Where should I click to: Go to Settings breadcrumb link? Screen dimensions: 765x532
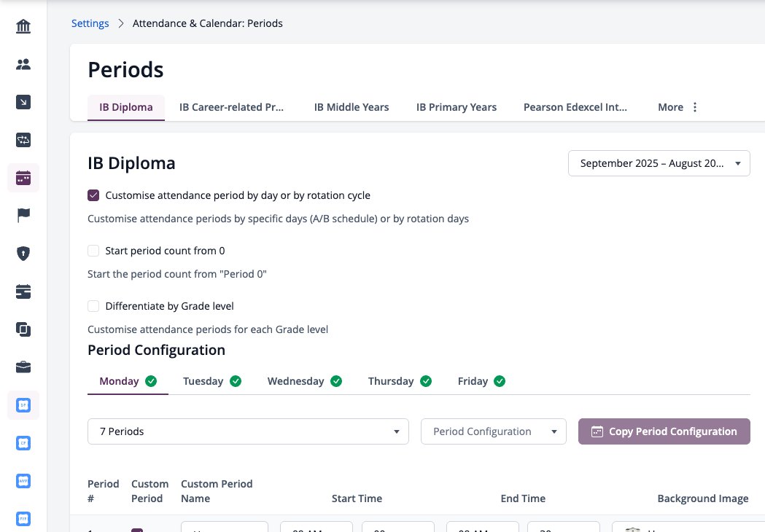point(90,23)
